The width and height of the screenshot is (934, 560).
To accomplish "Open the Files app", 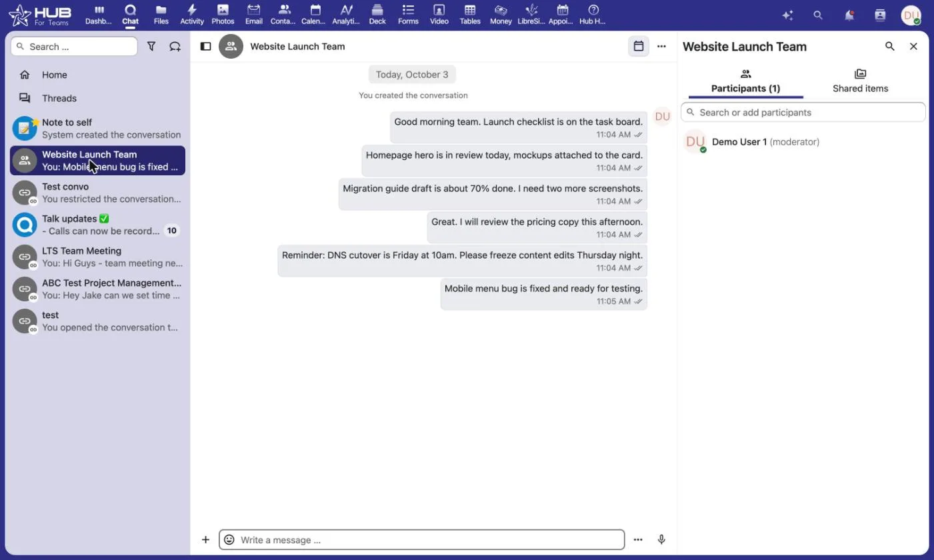I will pos(161,15).
